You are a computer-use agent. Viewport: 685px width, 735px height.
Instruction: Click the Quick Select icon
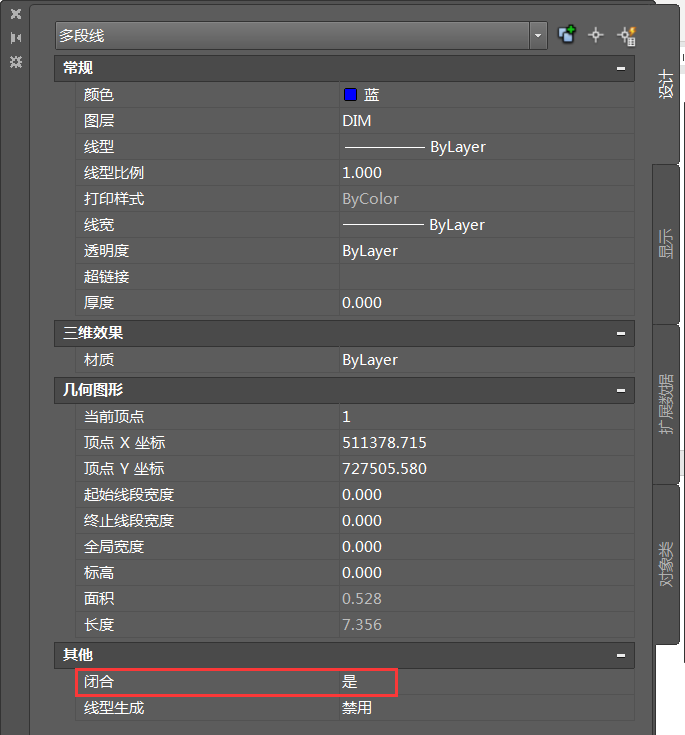click(x=626, y=36)
